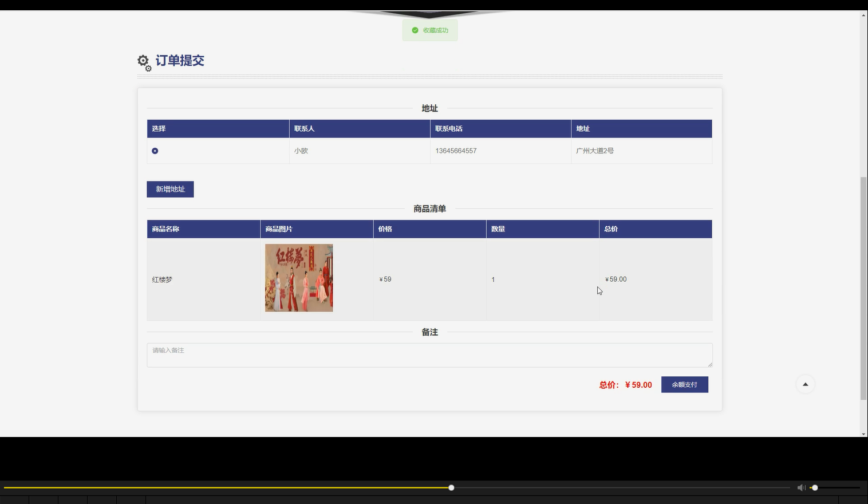Click the page vertical scrollbar thumb
Image resolution: width=868 pixels, height=504 pixels.
(863, 288)
